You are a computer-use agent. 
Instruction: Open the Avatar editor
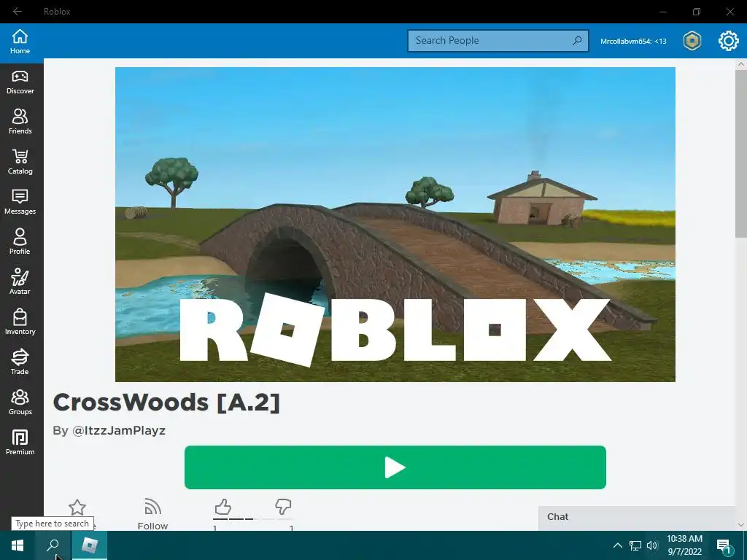(x=20, y=282)
